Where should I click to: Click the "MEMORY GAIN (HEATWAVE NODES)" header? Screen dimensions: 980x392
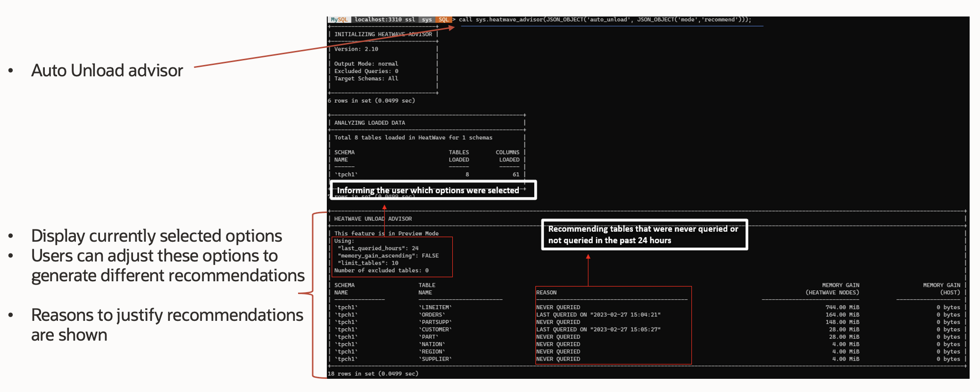tap(832, 289)
